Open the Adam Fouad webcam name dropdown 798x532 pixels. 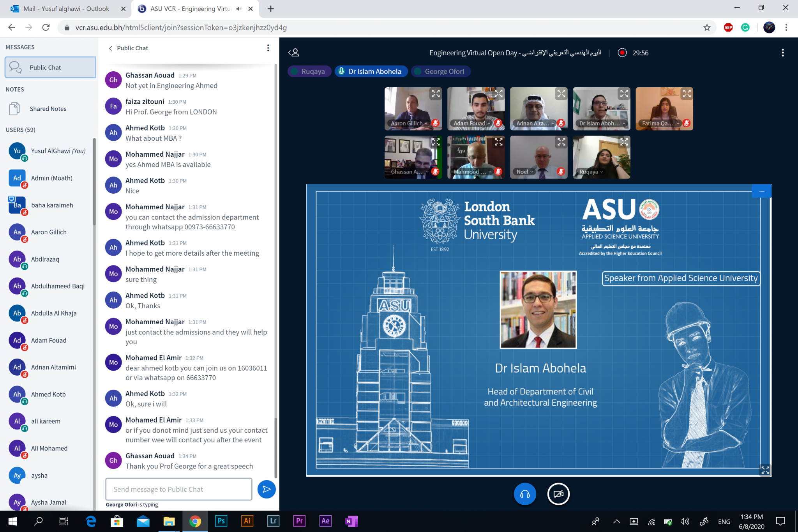(471, 123)
